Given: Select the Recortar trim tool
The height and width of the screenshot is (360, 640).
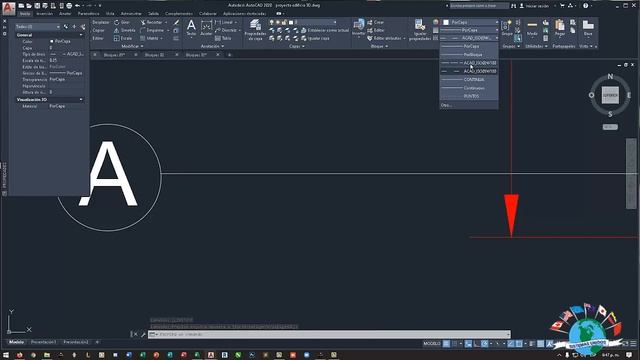Looking at the screenshot, I should 151,22.
